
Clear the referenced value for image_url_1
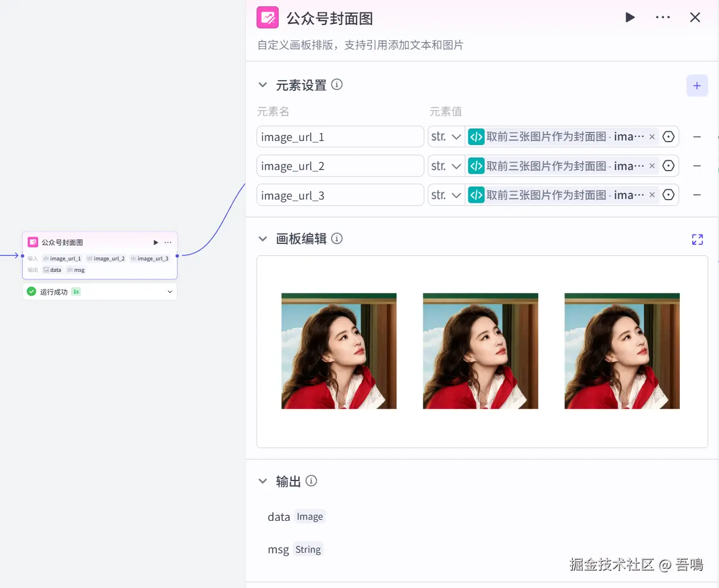[652, 137]
